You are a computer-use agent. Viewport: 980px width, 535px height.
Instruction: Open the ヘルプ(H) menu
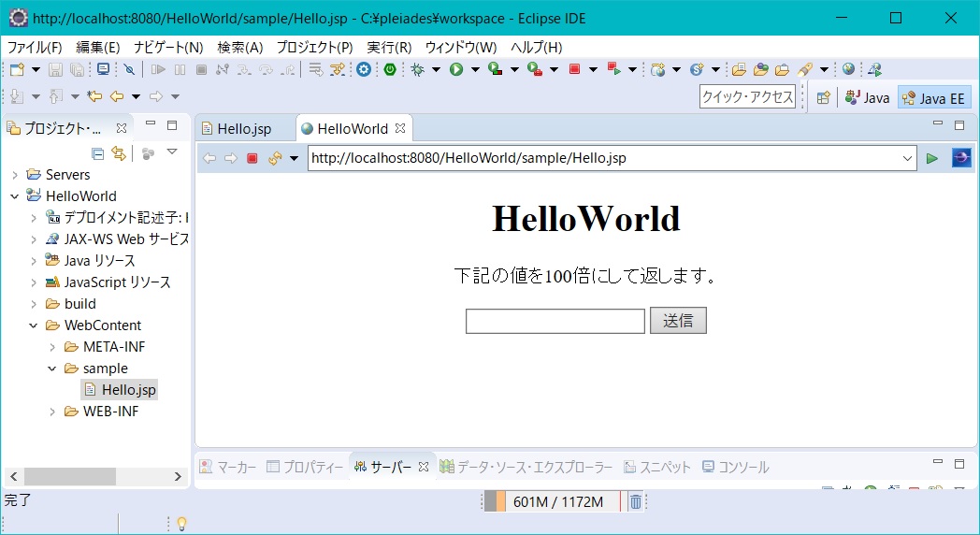536,48
